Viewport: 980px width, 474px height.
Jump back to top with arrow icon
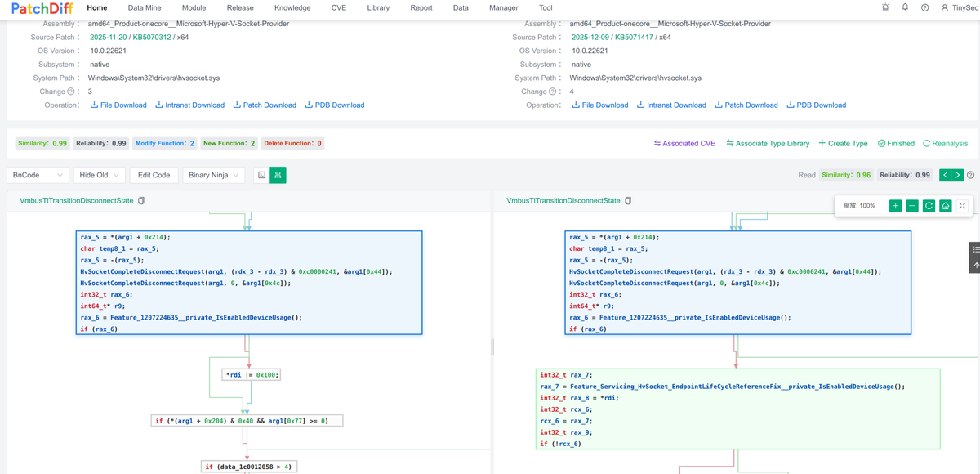tap(976, 266)
